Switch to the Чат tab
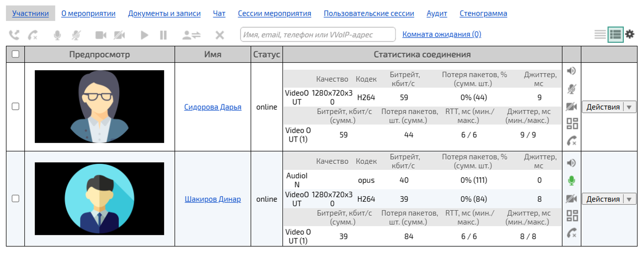The height and width of the screenshot is (254, 644). (x=219, y=13)
